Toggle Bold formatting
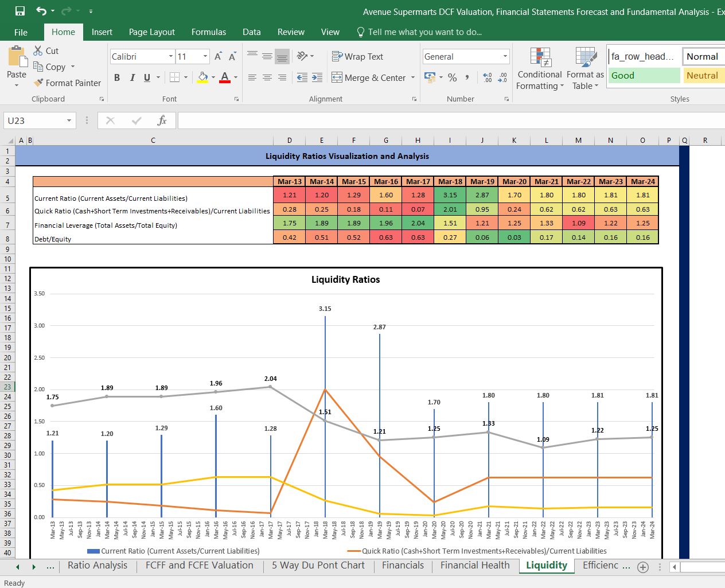Viewport: 725px width, 588px height. coord(117,77)
